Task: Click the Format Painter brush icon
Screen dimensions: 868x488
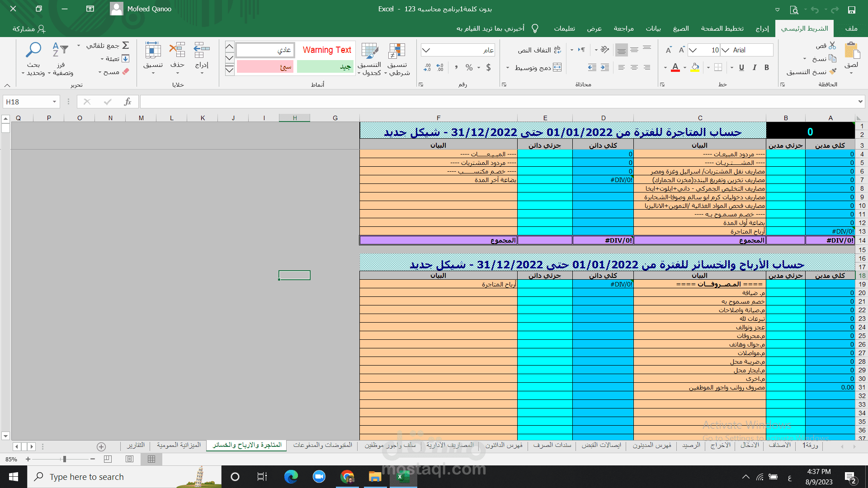Action: (833, 72)
